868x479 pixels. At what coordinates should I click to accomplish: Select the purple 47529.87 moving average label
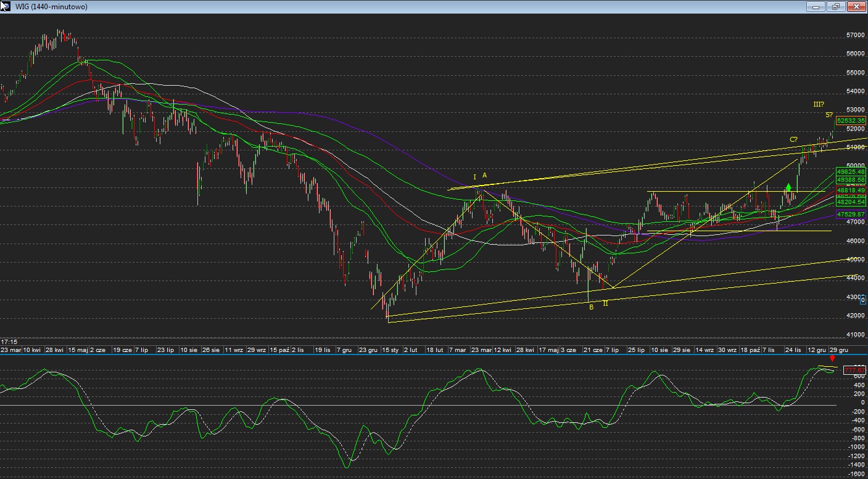click(851, 214)
